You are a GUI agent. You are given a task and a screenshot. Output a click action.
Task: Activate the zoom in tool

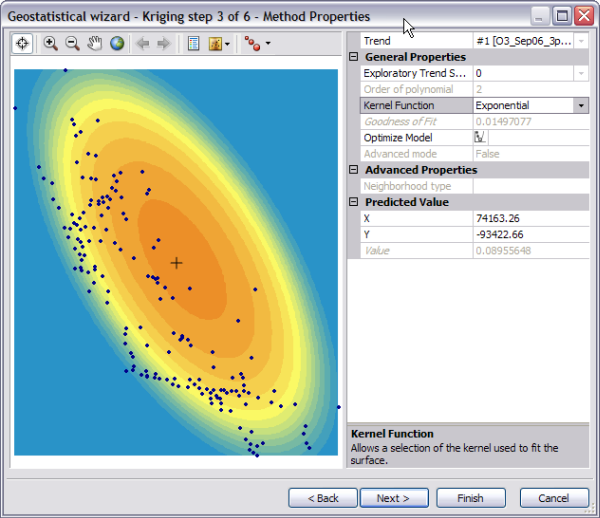click(x=50, y=43)
